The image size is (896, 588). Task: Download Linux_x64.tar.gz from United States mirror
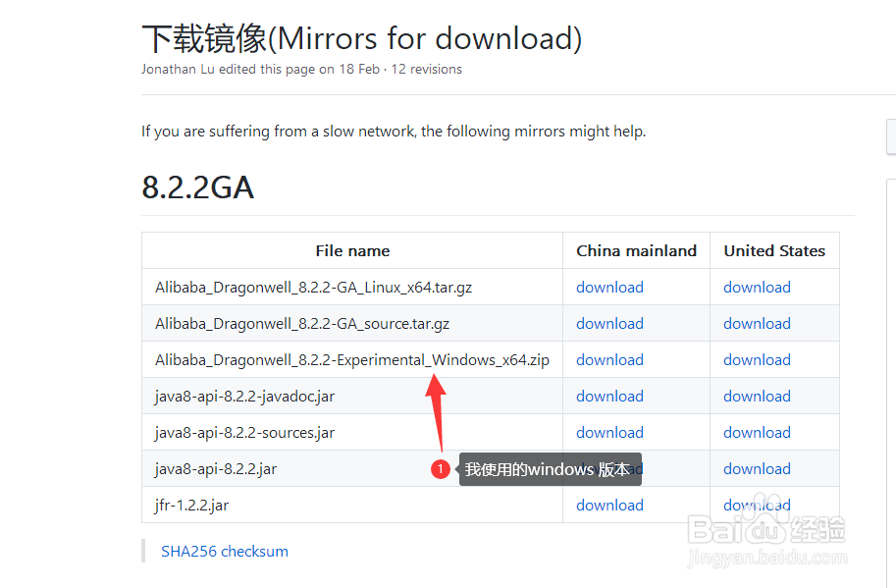(758, 287)
